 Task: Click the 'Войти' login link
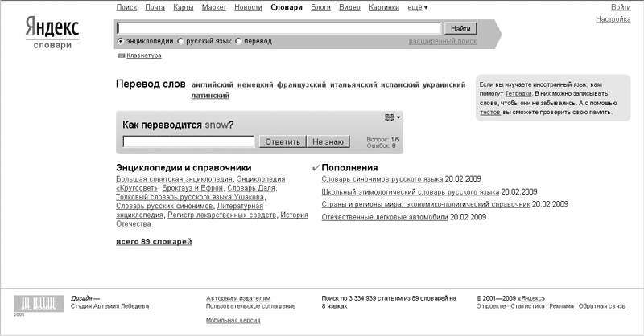[x=621, y=7]
